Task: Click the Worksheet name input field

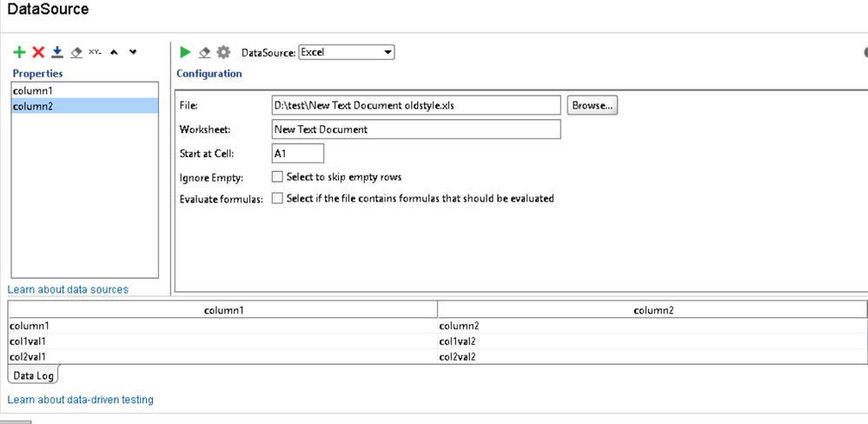Action: click(x=415, y=129)
